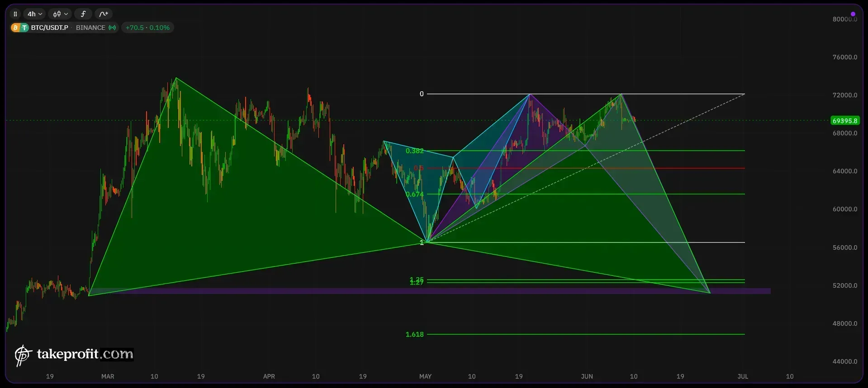Click the green Tether coin icon
This screenshot has width=868, height=388.
[x=24, y=28]
